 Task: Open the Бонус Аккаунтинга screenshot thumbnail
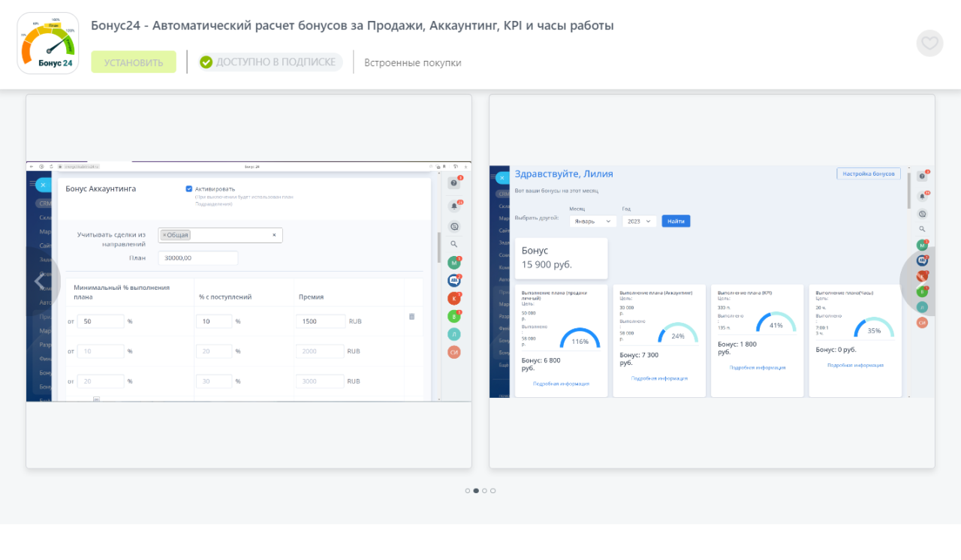click(249, 282)
